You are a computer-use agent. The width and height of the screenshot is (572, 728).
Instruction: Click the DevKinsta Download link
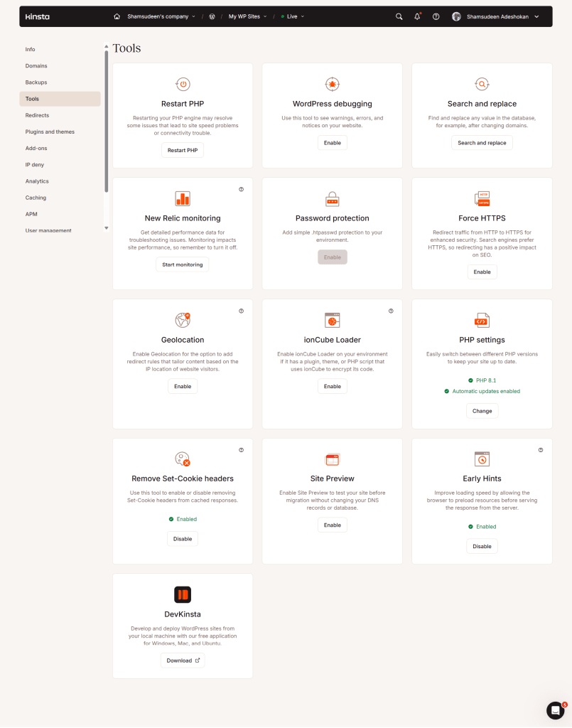(183, 660)
